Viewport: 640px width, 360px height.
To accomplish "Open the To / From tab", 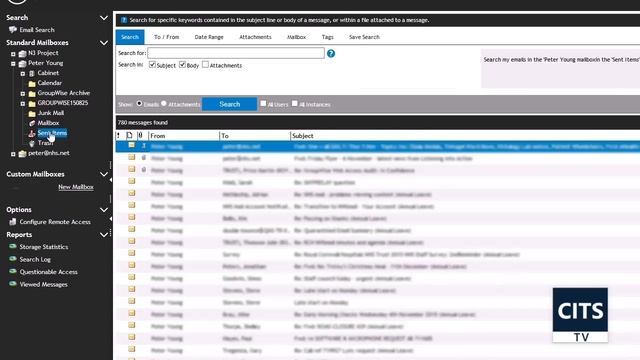I will (167, 37).
